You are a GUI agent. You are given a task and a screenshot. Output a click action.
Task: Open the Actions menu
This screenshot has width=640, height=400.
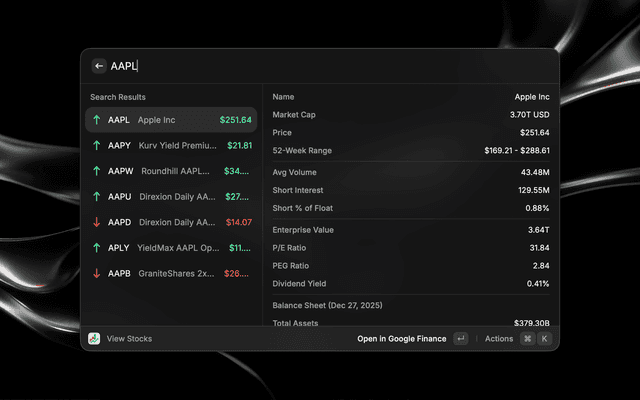point(499,339)
